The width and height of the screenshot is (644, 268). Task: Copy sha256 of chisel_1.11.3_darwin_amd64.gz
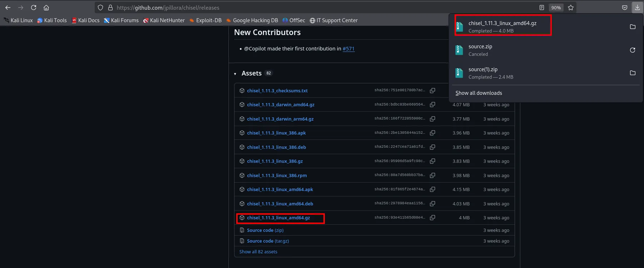pyautogui.click(x=432, y=104)
